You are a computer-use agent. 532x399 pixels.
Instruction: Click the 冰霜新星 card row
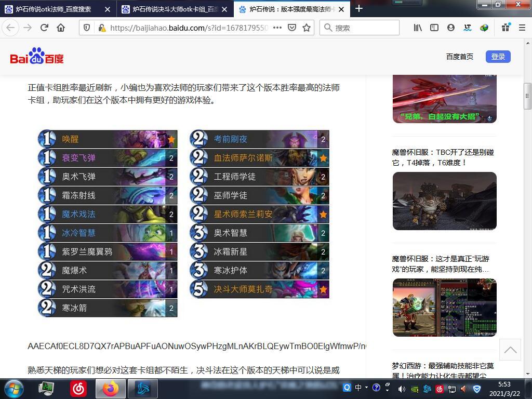(x=260, y=252)
